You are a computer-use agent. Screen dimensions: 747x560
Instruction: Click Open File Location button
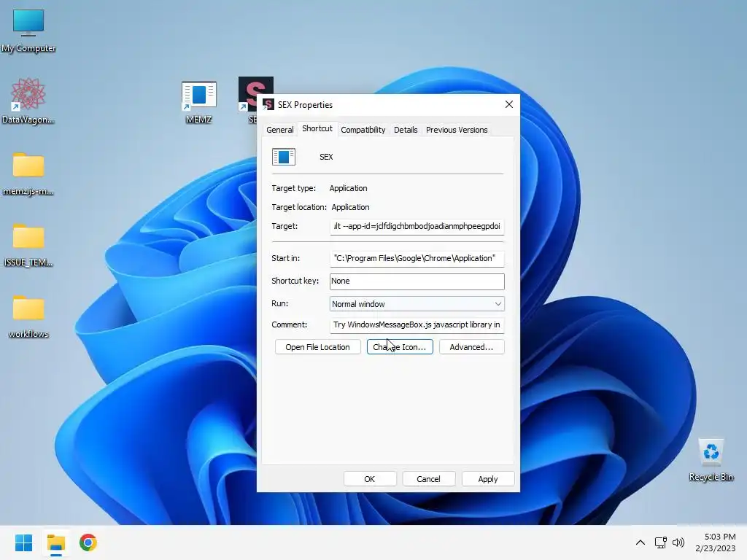pos(318,347)
